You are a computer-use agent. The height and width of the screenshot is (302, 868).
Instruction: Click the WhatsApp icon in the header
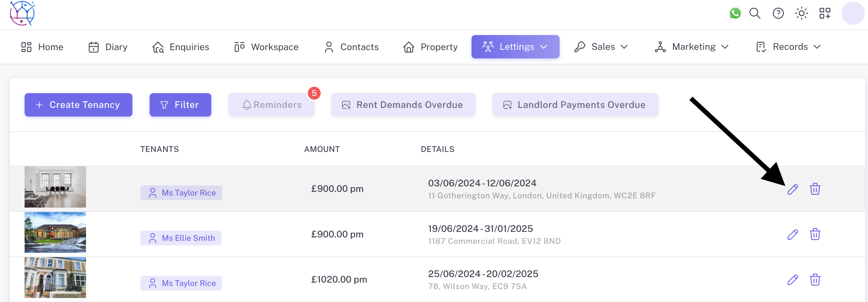pos(735,14)
